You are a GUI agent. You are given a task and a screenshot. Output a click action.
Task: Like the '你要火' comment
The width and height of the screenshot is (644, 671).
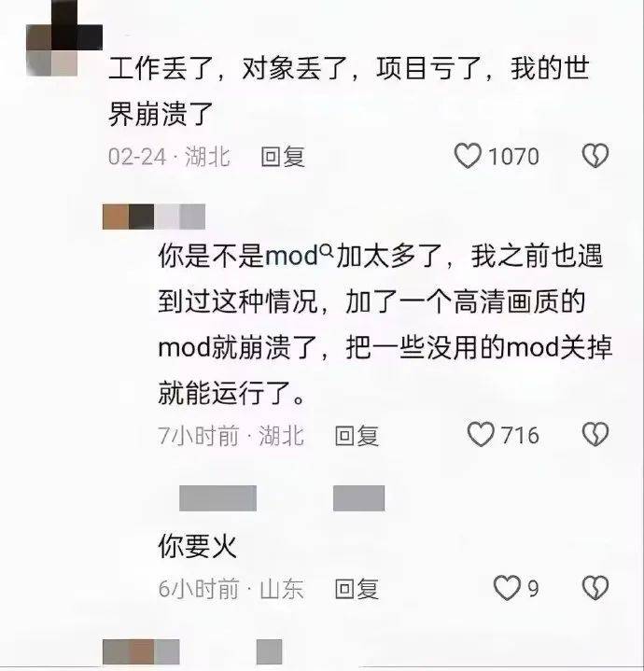[507, 588]
